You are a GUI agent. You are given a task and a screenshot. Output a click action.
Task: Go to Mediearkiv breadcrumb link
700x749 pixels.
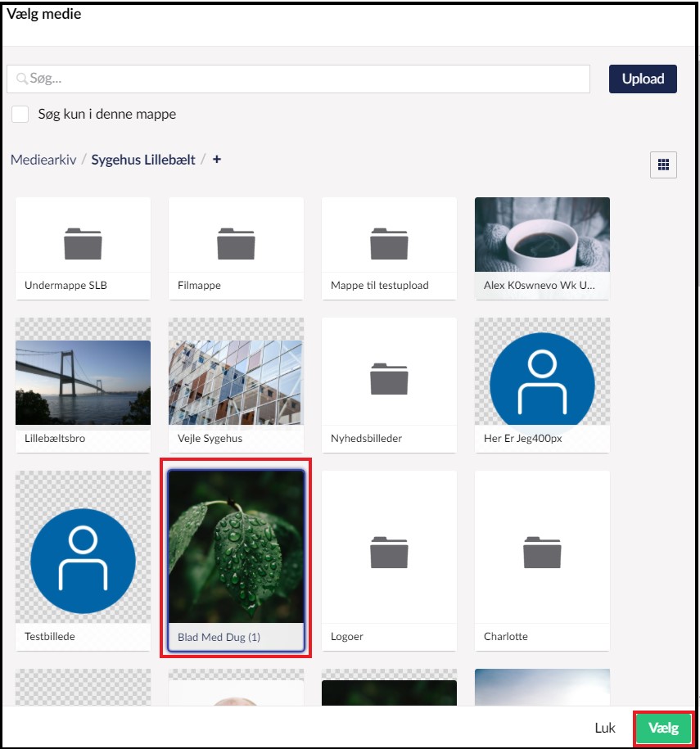[43, 160]
